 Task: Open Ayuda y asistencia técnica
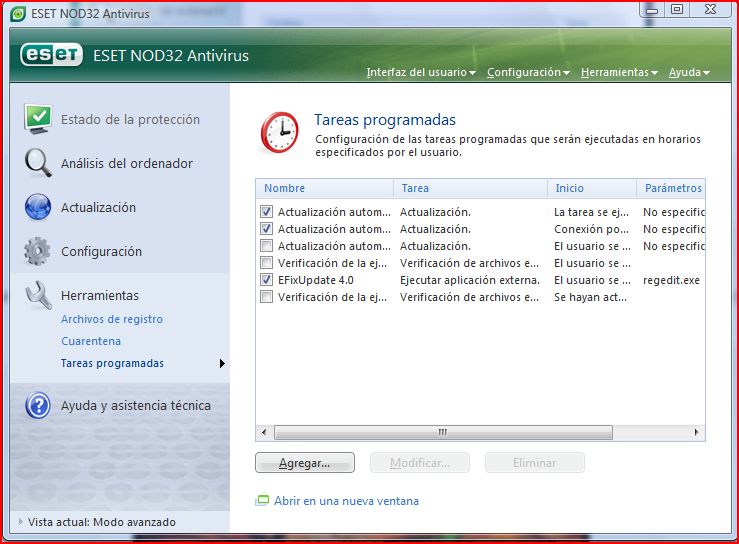point(136,405)
